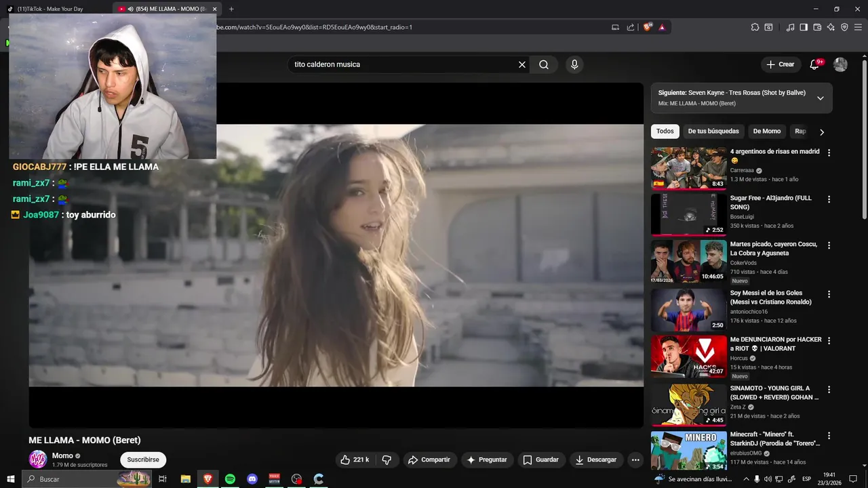The width and height of the screenshot is (868, 488).
Task: Open the browser hamburger main menu
Action: pyautogui.click(x=858, y=27)
